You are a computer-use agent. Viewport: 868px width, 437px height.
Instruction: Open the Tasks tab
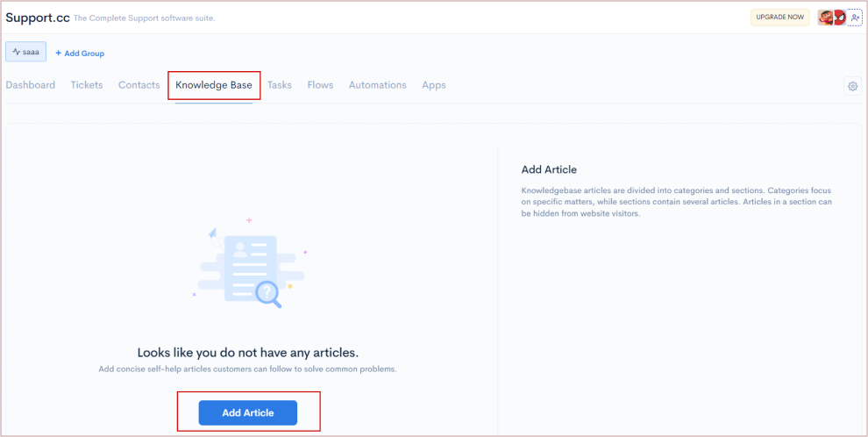pyautogui.click(x=280, y=85)
